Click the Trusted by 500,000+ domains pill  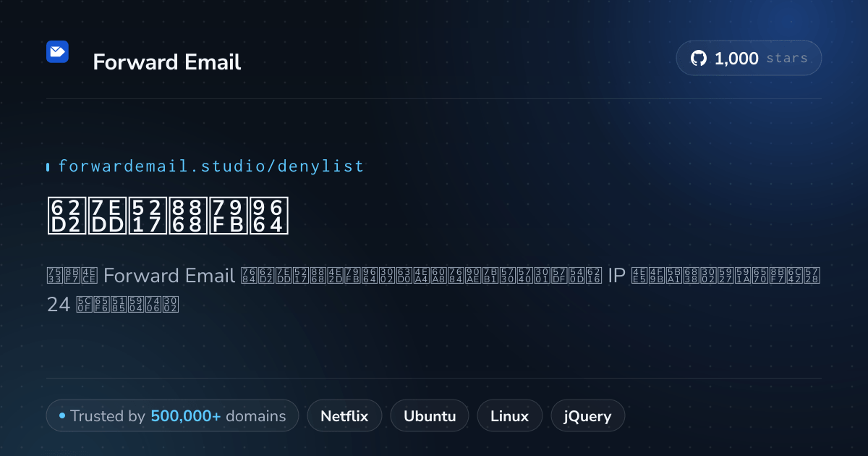point(172,416)
